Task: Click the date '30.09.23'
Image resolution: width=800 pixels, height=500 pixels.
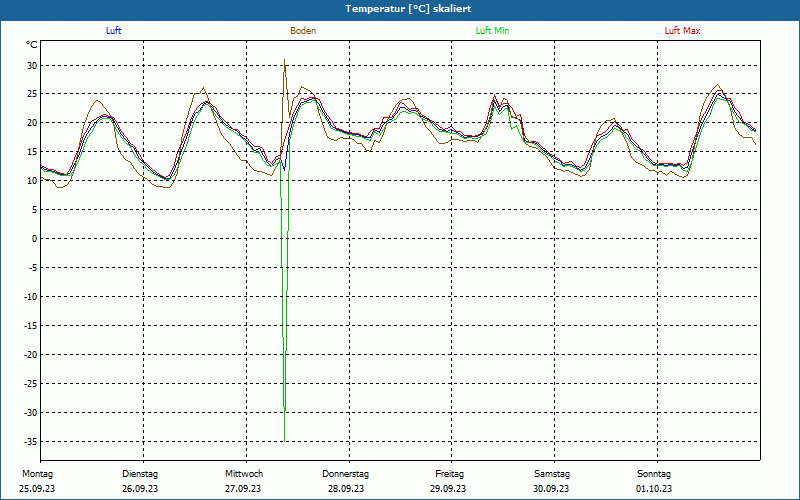Action: click(x=551, y=489)
